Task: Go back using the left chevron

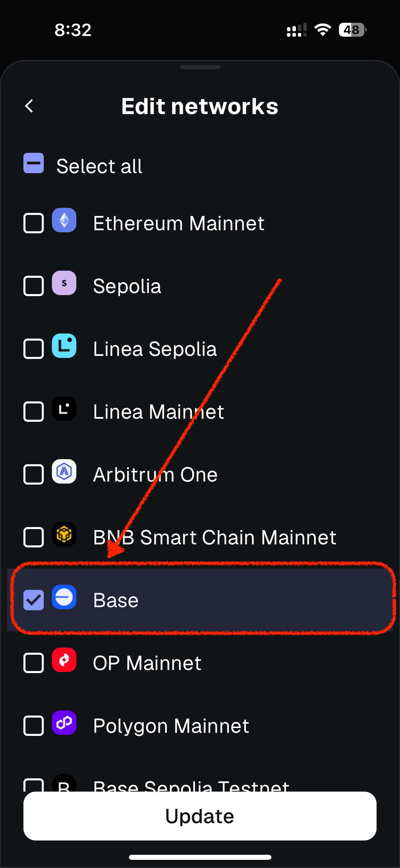Action: coord(30,106)
